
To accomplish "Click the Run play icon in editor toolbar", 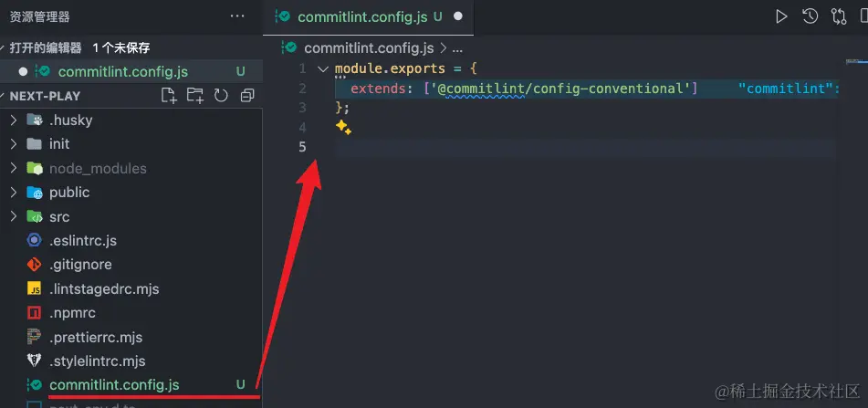I will [x=781, y=16].
